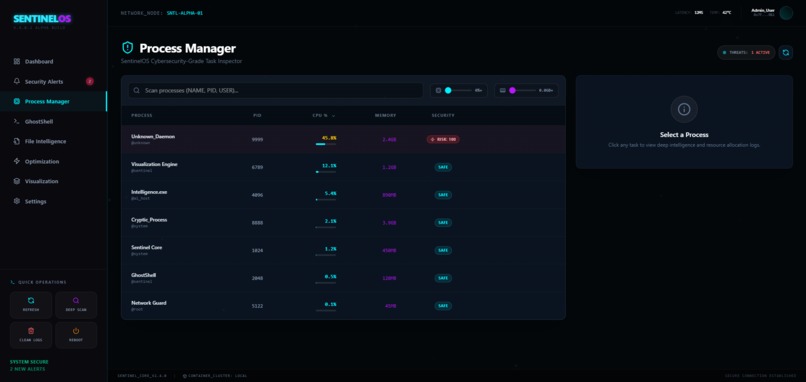Click PID 5122 cell
The height and width of the screenshot is (382, 806).
tap(257, 306)
